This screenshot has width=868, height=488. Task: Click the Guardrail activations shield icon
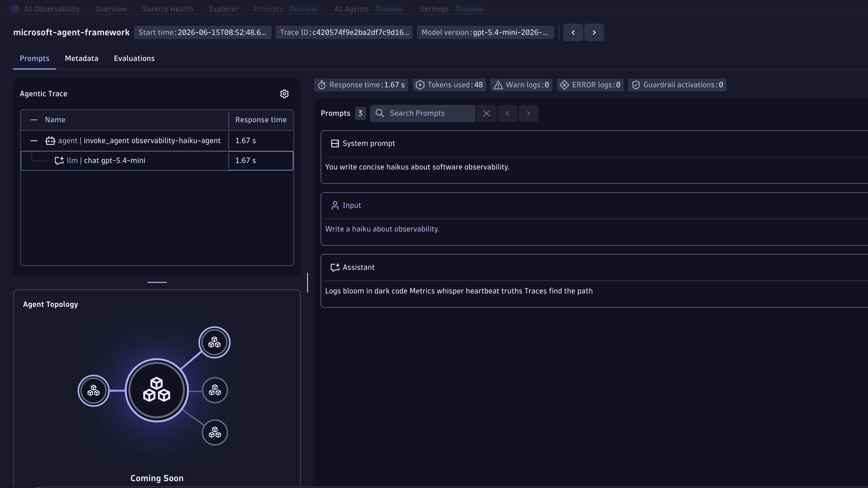point(636,85)
